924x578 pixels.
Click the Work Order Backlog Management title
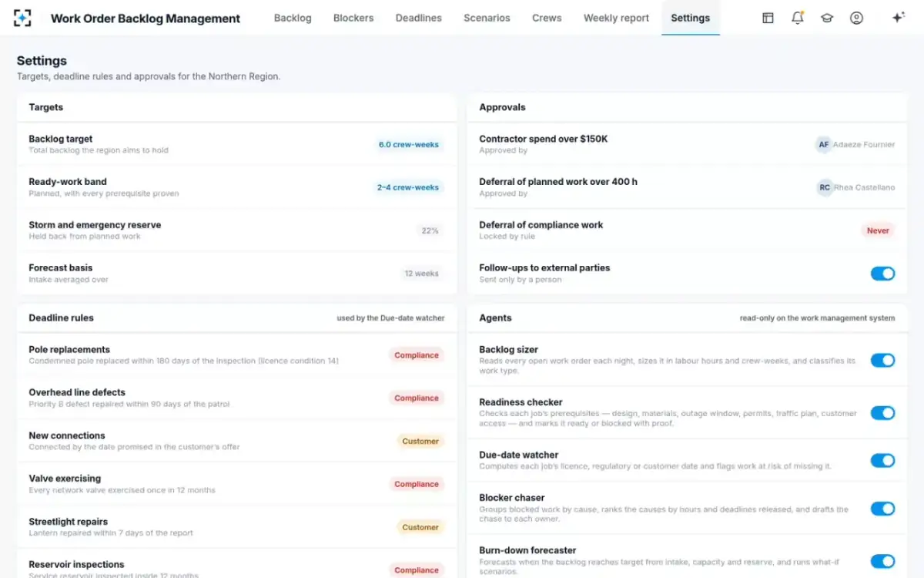tap(146, 18)
